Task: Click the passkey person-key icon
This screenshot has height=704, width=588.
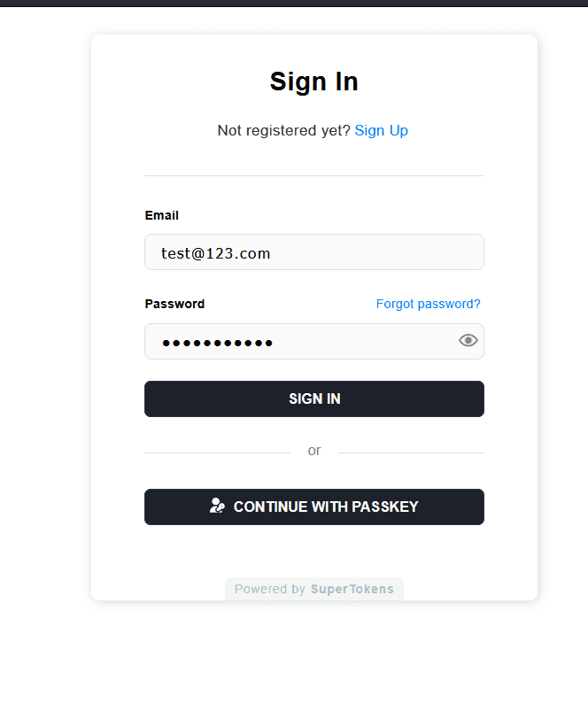Action: tap(217, 506)
